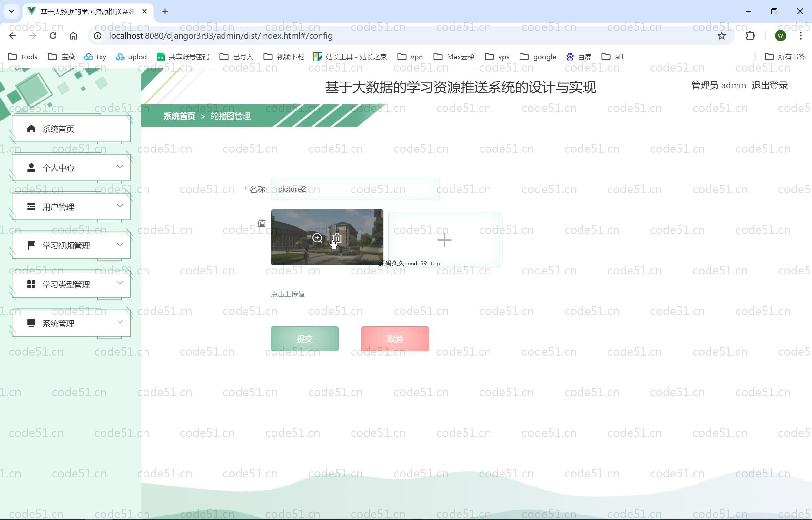
Task: Click the 管理员 admin text
Action: (718, 85)
